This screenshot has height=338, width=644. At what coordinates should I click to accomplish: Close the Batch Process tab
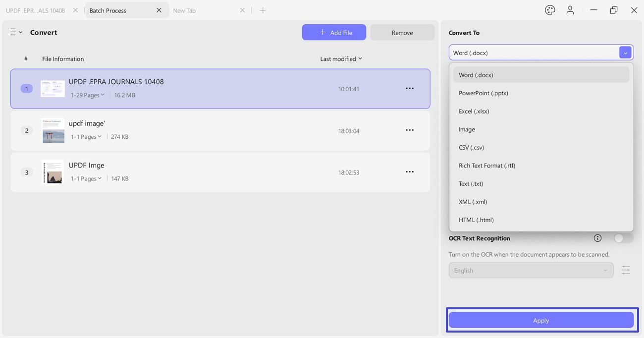click(x=159, y=10)
